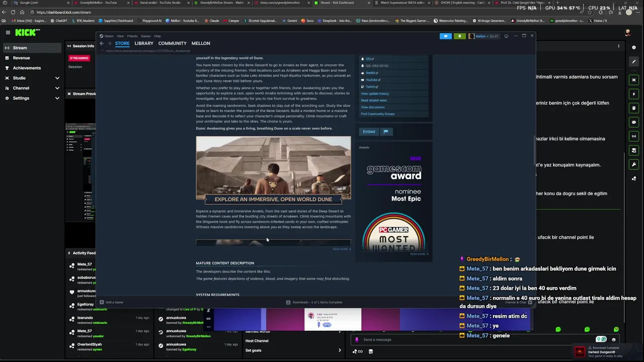644x362 pixels.
Task: Click the note icon in Kick right toolbar
Action: [x=634, y=108]
